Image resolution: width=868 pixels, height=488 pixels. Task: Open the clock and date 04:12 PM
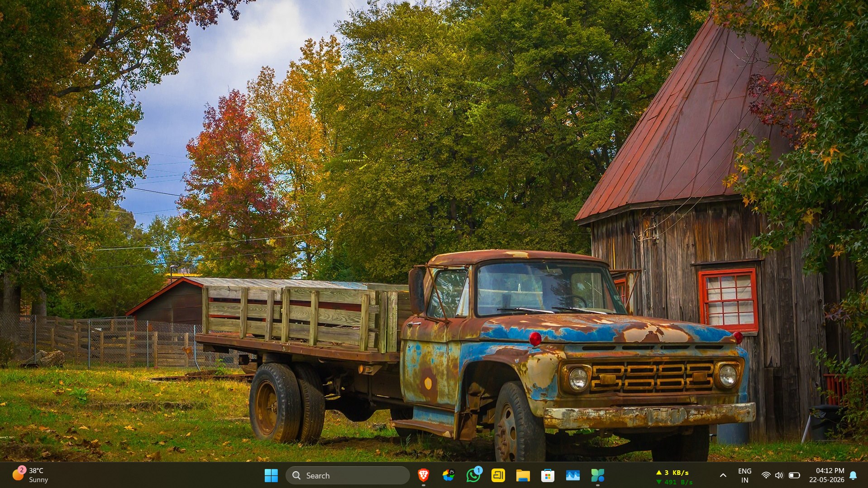826,475
